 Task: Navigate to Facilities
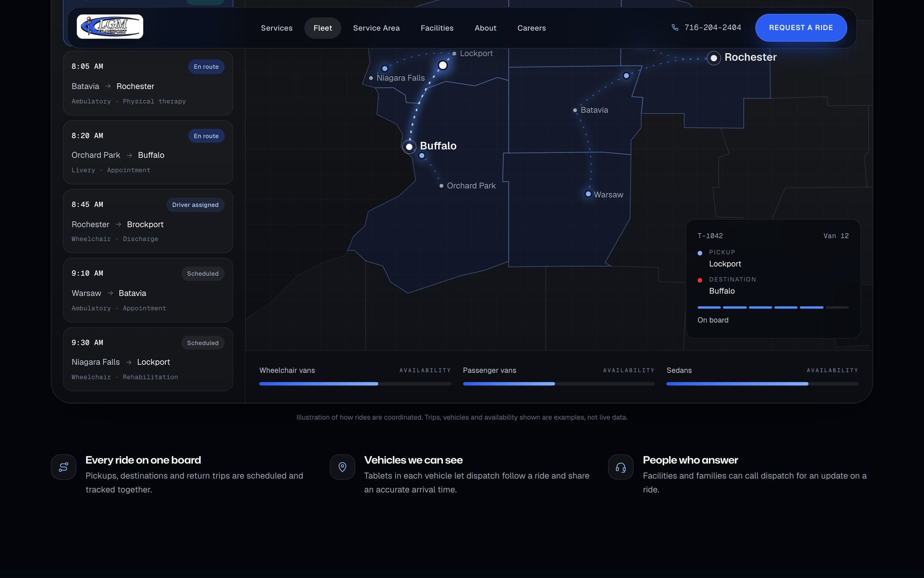437,28
